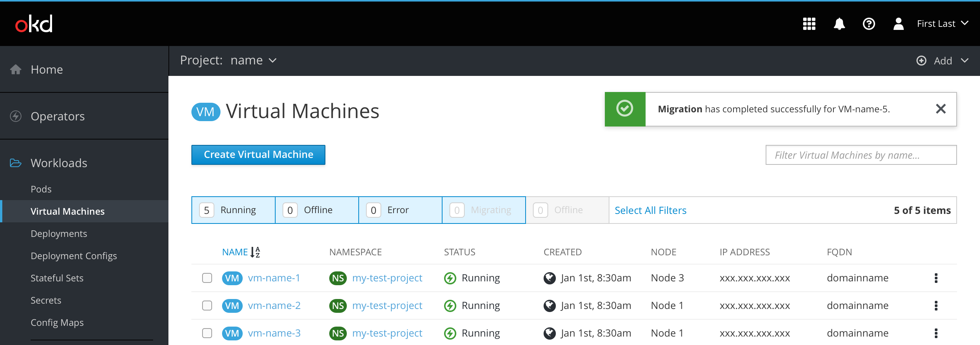Open Stateful Sets in sidebar
The width and height of the screenshot is (980, 345).
[57, 278]
